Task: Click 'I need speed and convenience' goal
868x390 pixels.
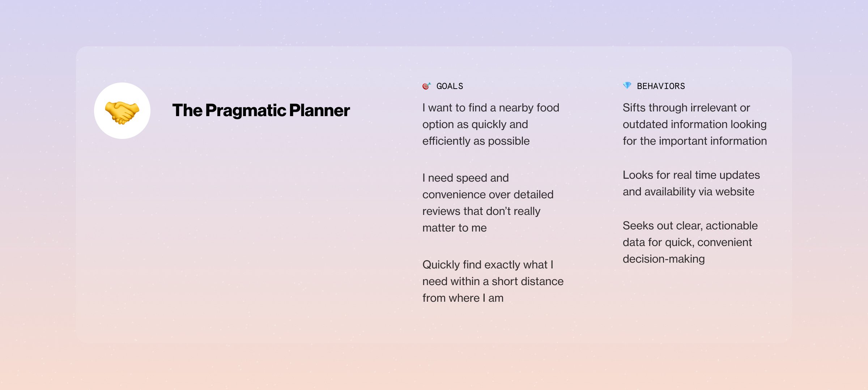Action: [x=488, y=203]
